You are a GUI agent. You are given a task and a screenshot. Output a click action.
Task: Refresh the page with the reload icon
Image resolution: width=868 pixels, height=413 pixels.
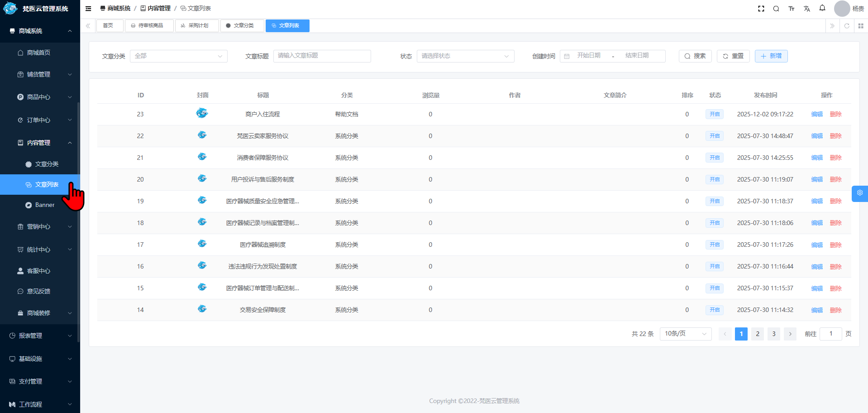(x=846, y=26)
